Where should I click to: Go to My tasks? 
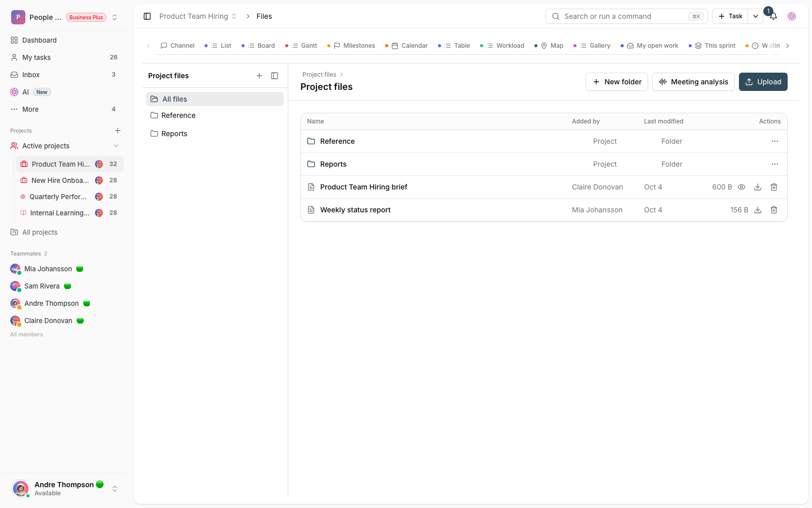[65, 57]
